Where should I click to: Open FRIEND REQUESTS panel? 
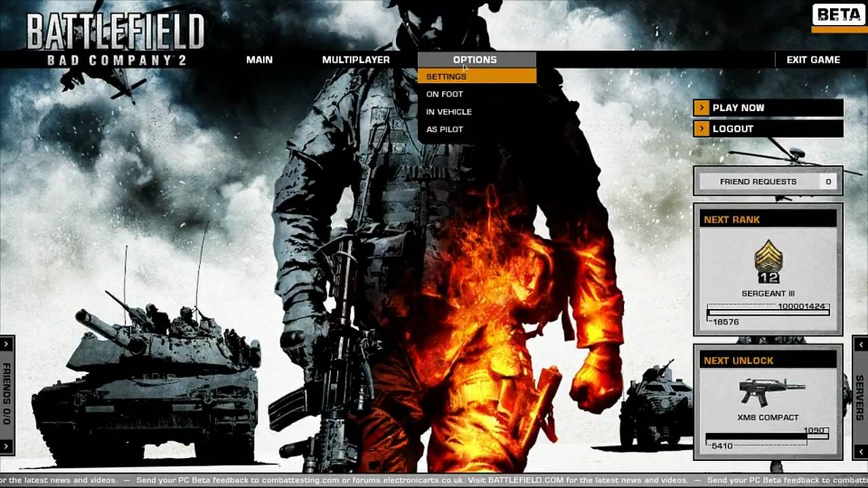[768, 182]
